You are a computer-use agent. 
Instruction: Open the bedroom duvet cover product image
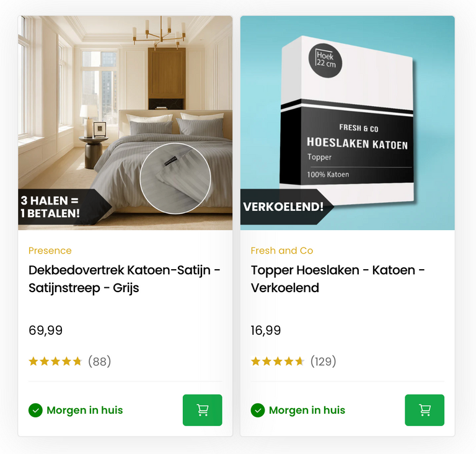click(125, 123)
